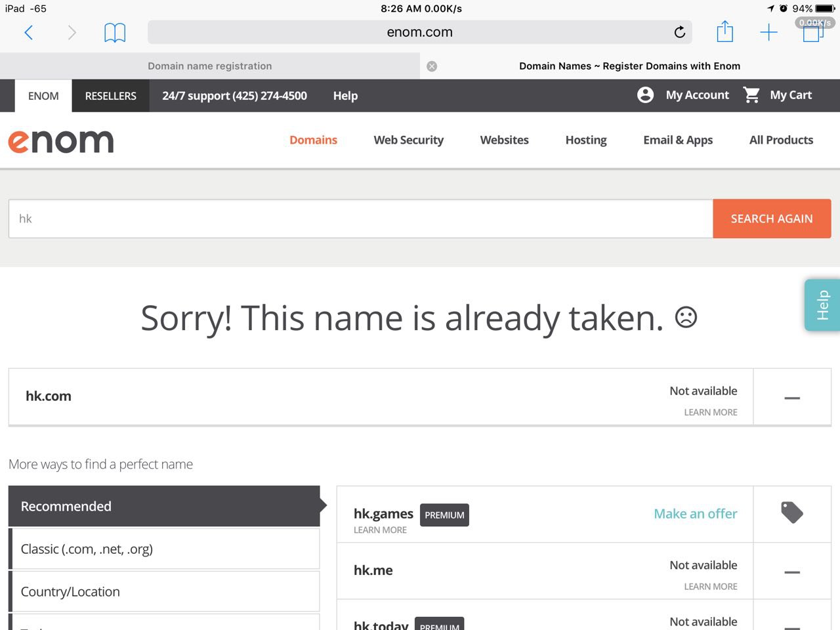Click the shopping cart icon
840x630 pixels.
[751, 95]
